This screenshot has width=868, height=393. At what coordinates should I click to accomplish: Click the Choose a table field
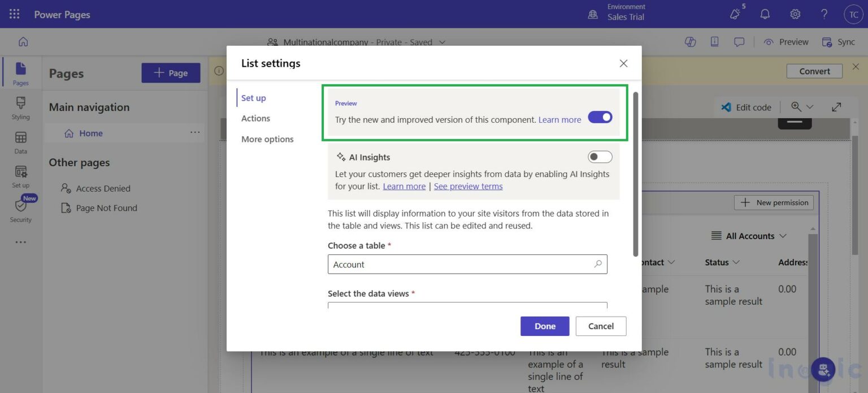[x=467, y=264]
